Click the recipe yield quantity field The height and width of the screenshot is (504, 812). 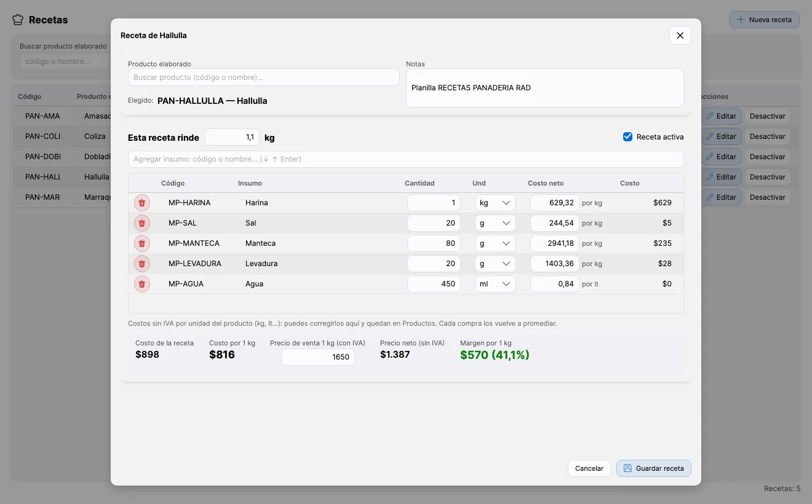pos(232,137)
